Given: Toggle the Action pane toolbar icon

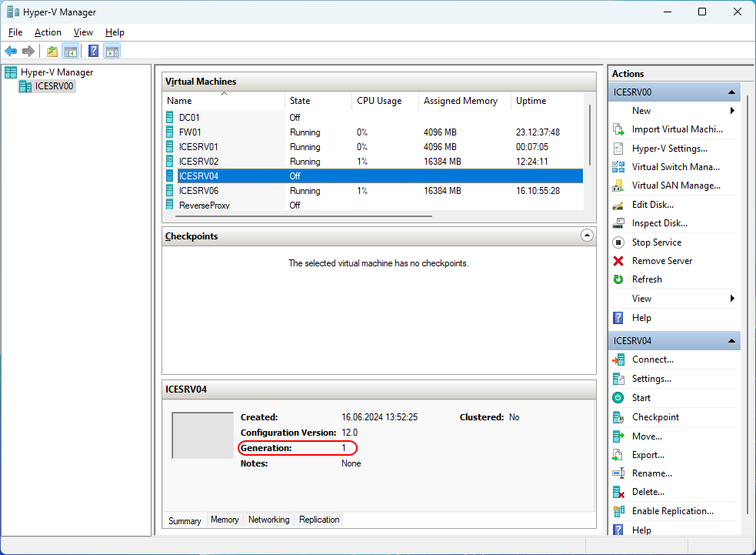Looking at the screenshot, I should coord(112,51).
